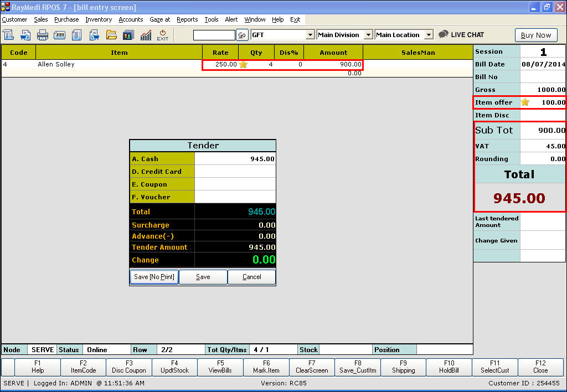Click the document with cart below icon
This screenshot has width=567, height=392.
click(94, 35)
